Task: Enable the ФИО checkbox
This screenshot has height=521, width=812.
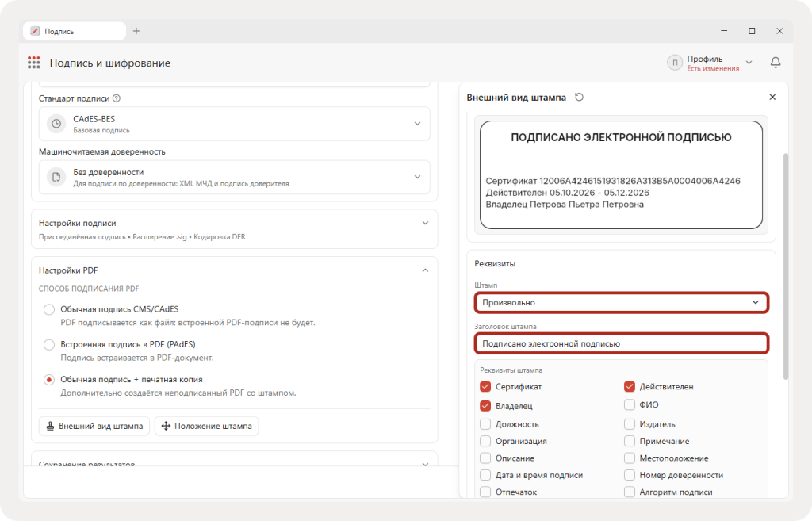Action: [x=629, y=404]
